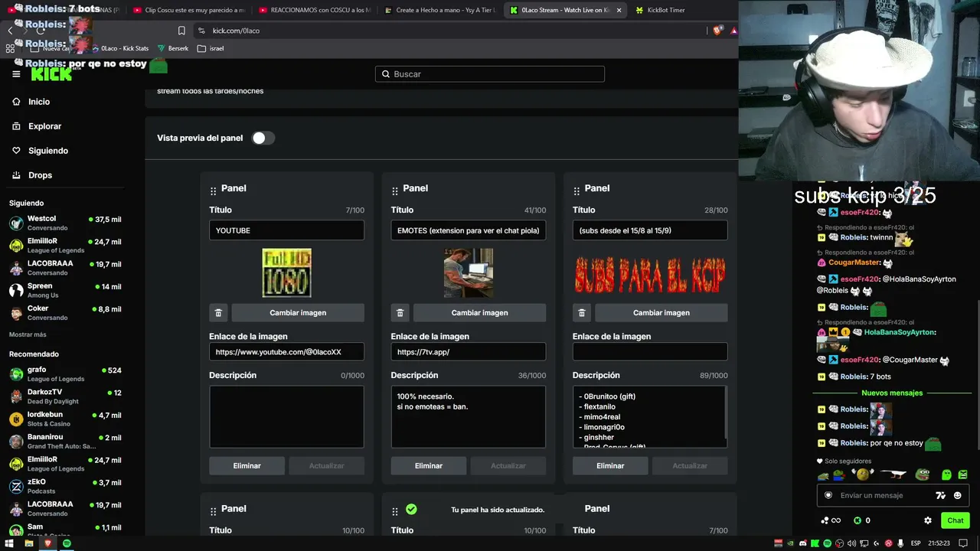Delete the EMOTES panel image with trash icon

pos(400,312)
